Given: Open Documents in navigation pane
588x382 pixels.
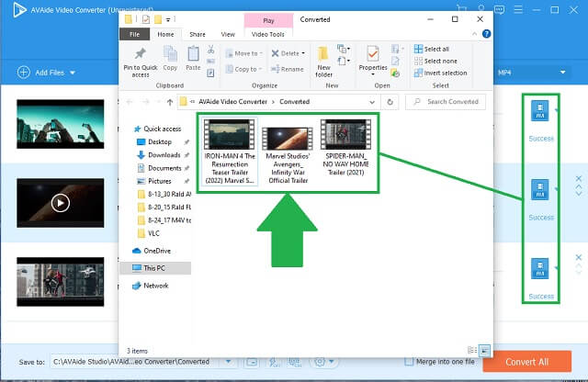Looking at the screenshot, I should pos(164,168).
